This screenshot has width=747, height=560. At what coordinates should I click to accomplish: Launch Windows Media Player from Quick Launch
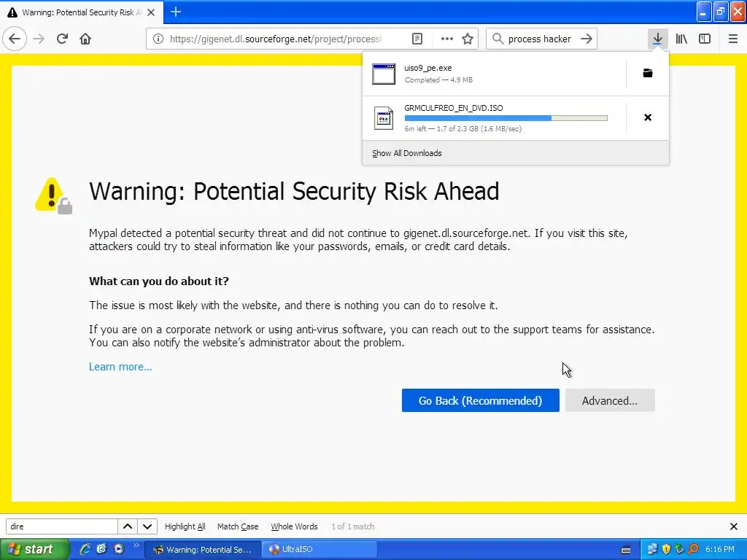pos(119,549)
